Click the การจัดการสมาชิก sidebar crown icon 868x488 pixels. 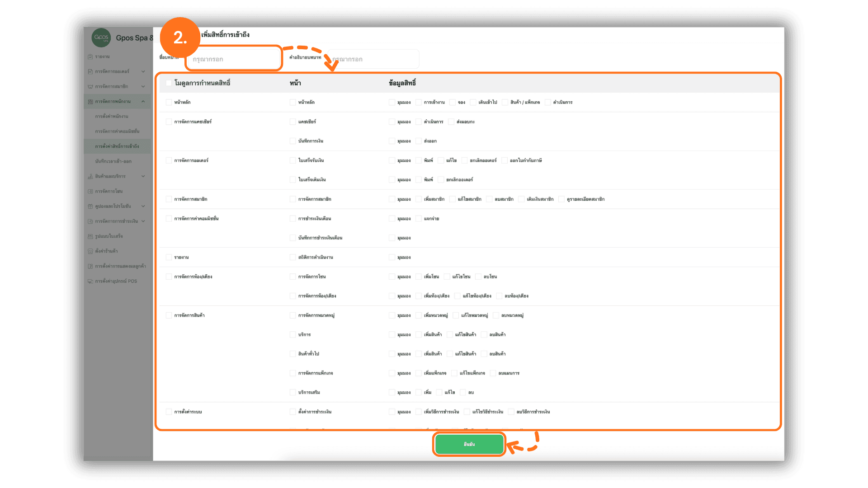90,86
